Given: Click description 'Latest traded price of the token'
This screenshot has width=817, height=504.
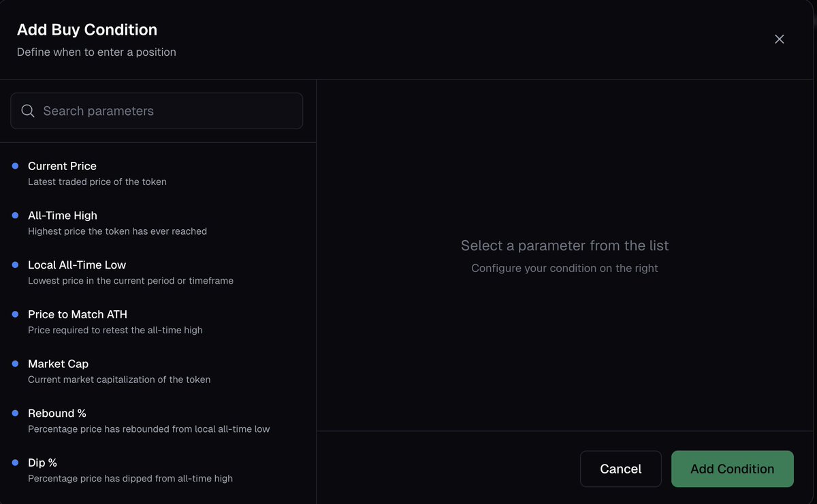Looking at the screenshot, I should point(97,182).
